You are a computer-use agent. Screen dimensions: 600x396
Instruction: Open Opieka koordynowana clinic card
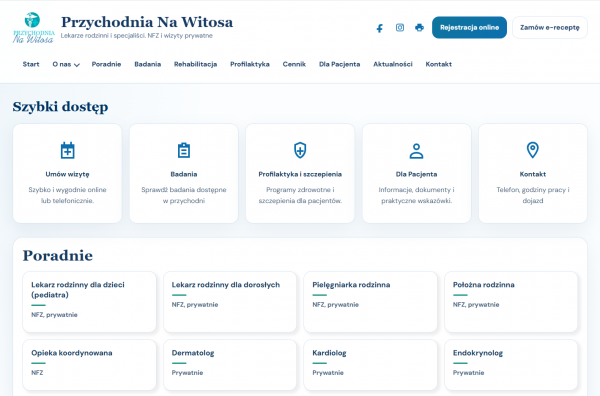coord(89,365)
